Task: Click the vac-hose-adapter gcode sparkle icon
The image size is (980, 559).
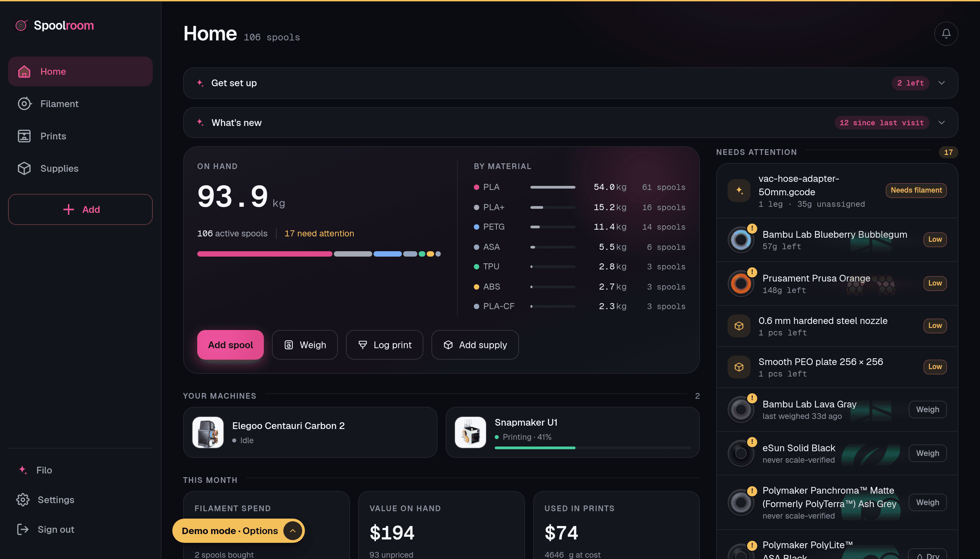Action: click(x=739, y=190)
